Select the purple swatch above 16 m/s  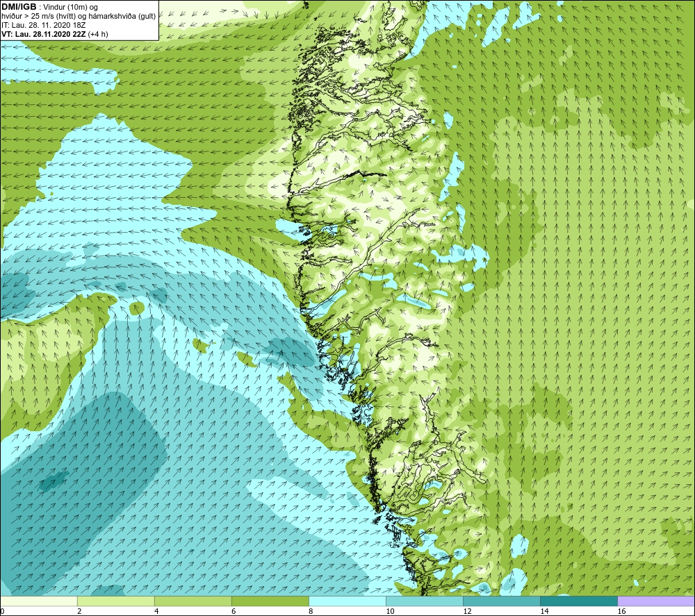(656, 601)
